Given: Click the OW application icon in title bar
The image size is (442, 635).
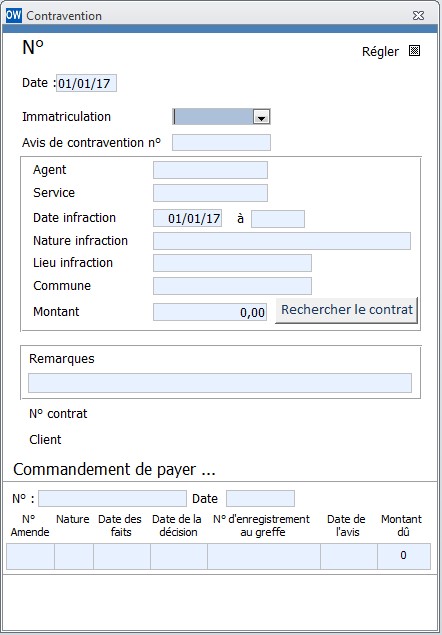Looking at the screenshot, I should (13, 15).
